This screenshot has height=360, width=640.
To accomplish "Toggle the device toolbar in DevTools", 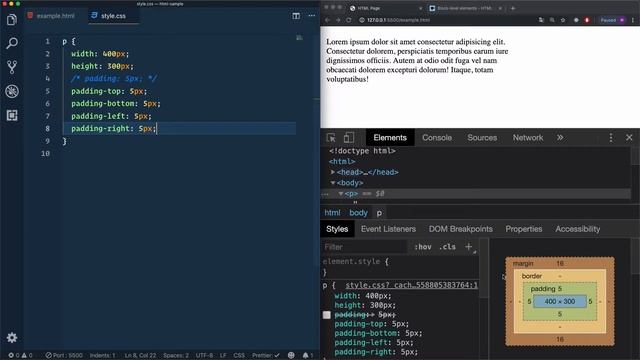I will [349, 138].
